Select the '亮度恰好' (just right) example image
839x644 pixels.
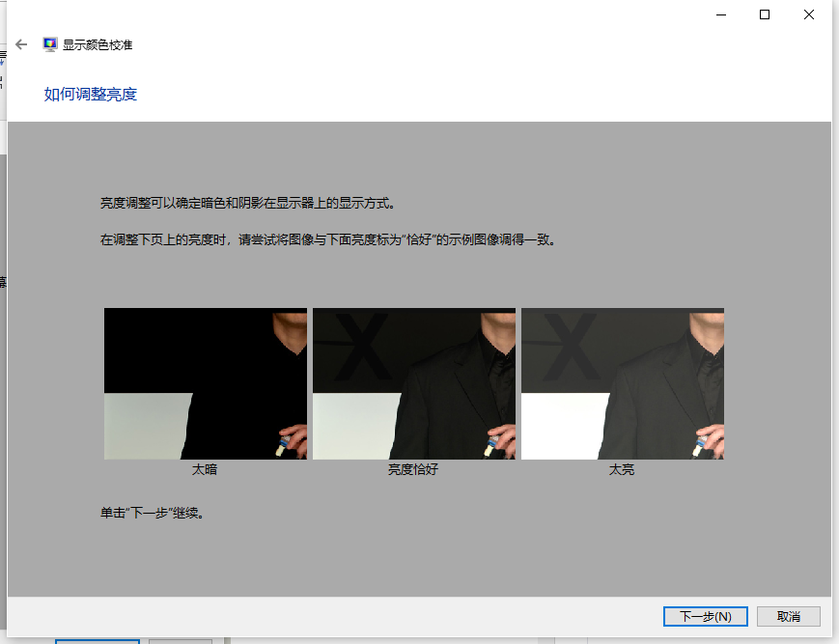413,383
